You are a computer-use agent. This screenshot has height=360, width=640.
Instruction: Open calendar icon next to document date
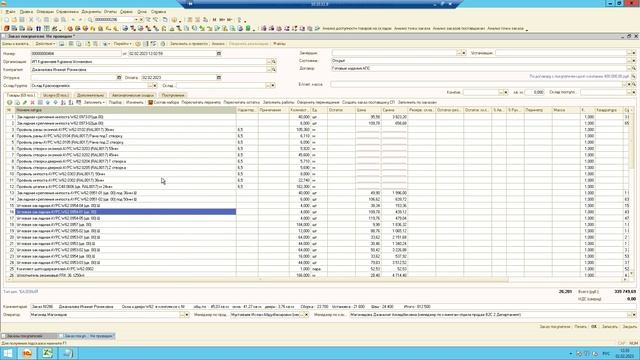[x=219, y=53]
